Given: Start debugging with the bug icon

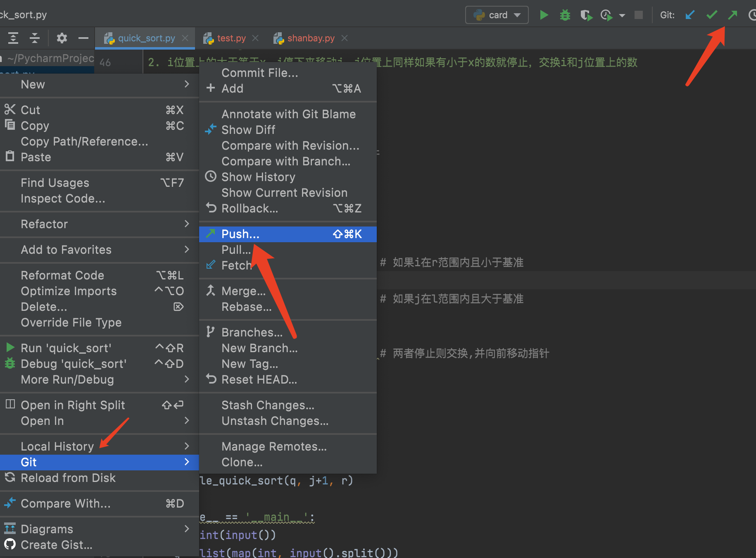Looking at the screenshot, I should click(565, 15).
